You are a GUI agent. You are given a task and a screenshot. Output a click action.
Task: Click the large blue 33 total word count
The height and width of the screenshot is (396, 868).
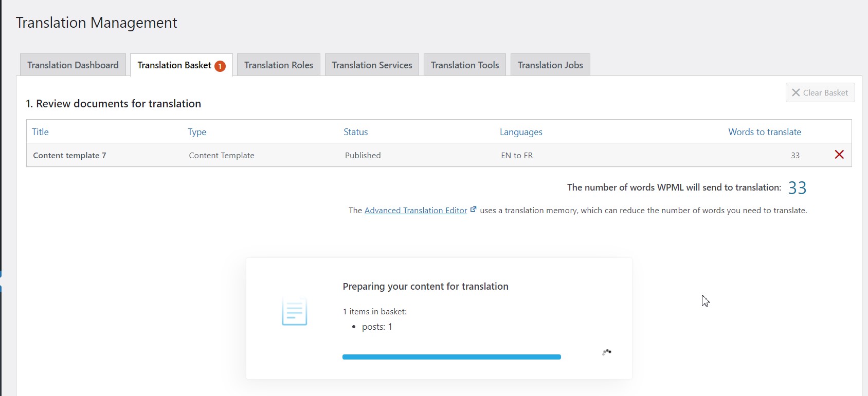point(797,188)
